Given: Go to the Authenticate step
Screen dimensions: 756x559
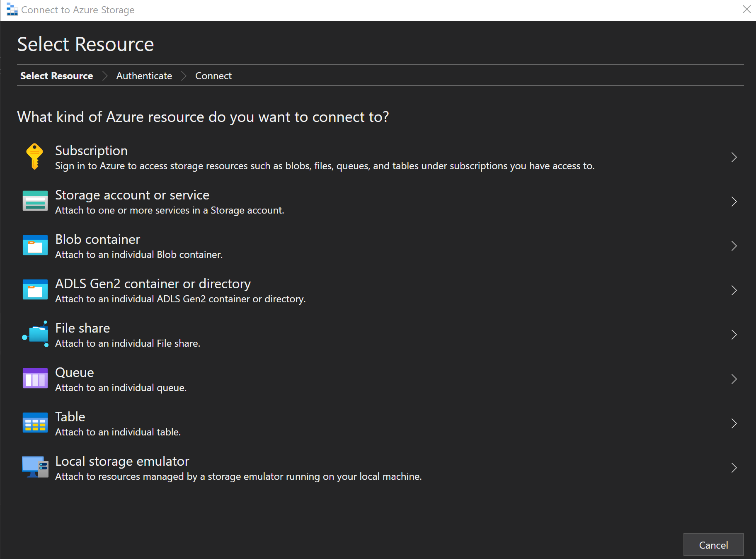Looking at the screenshot, I should [x=144, y=76].
